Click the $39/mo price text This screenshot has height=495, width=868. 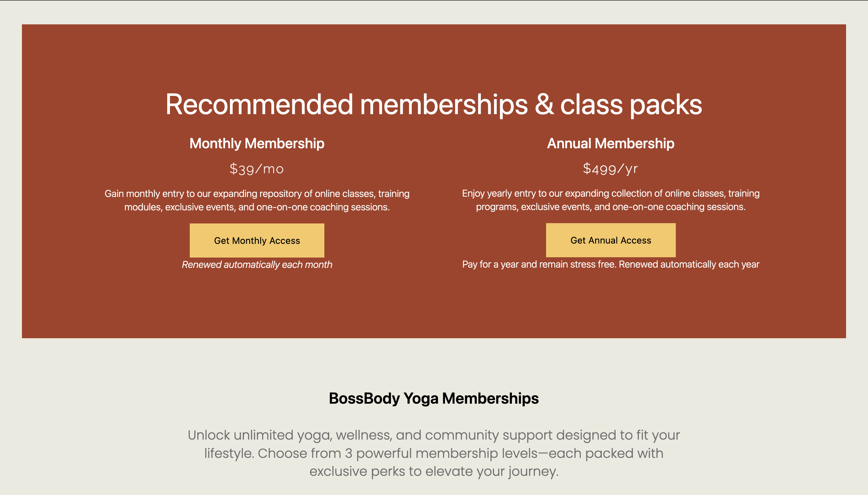pos(257,169)
